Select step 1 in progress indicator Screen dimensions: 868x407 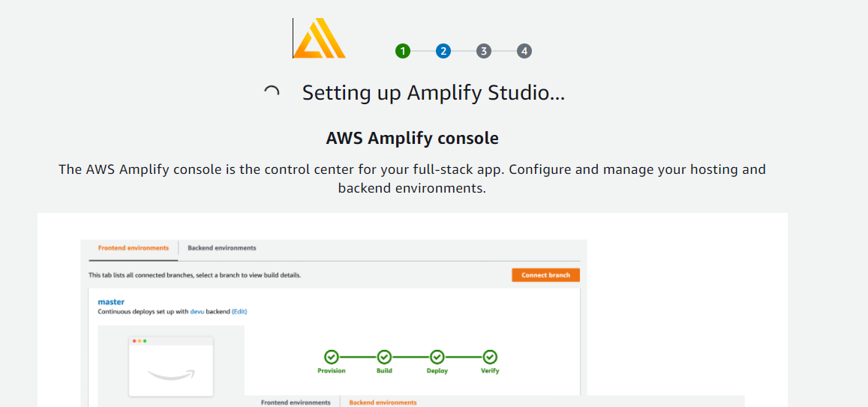[x=403, y=52]
